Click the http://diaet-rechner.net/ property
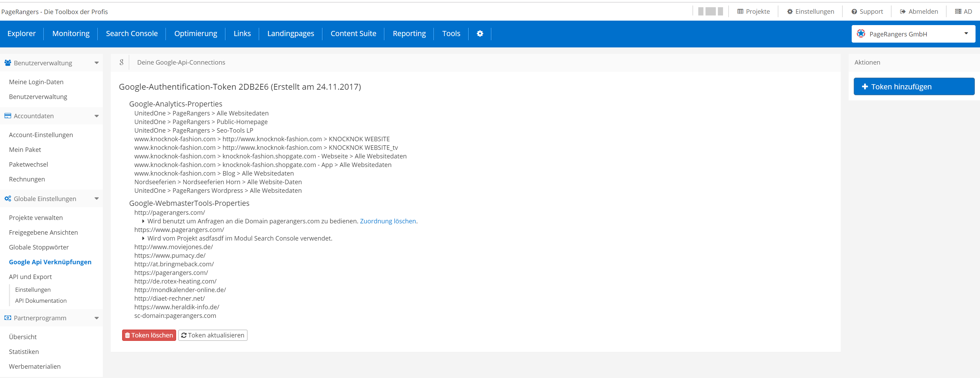Screen dimensions: 980x378 click(x=169, y=299)
